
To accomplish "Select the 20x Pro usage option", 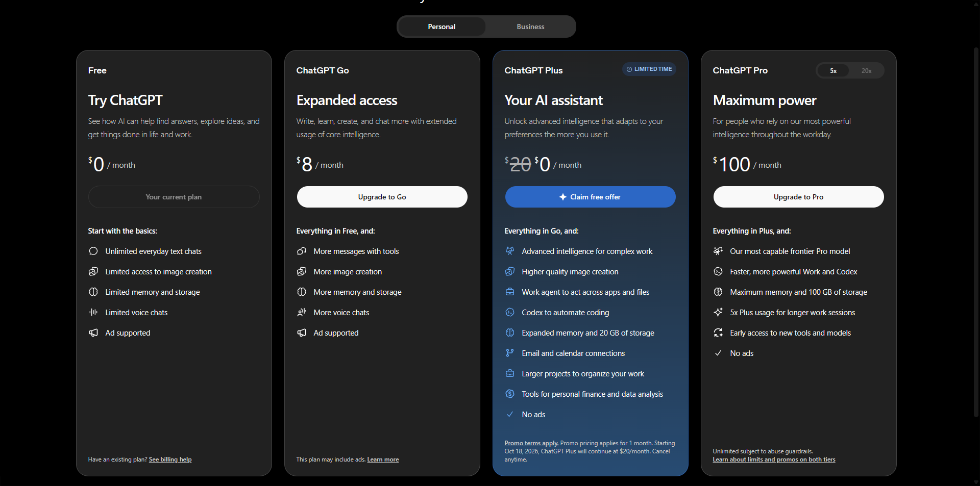I will point(866,71).
